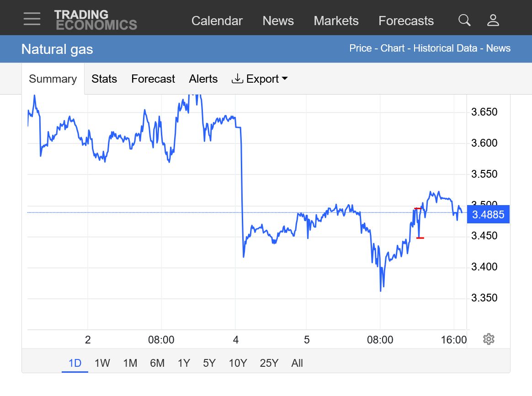Go to the Markets menu
Viewport: 532px width, 396px height.
click(336, 21)
